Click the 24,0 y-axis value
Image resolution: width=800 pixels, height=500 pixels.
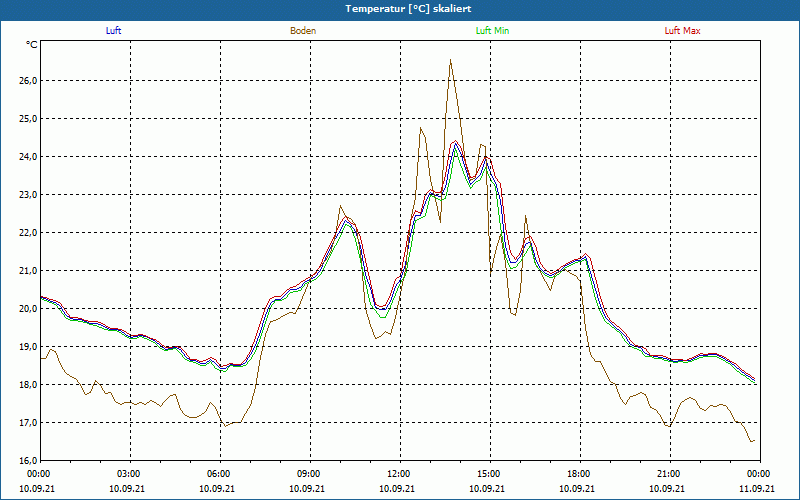pos(28,157)
